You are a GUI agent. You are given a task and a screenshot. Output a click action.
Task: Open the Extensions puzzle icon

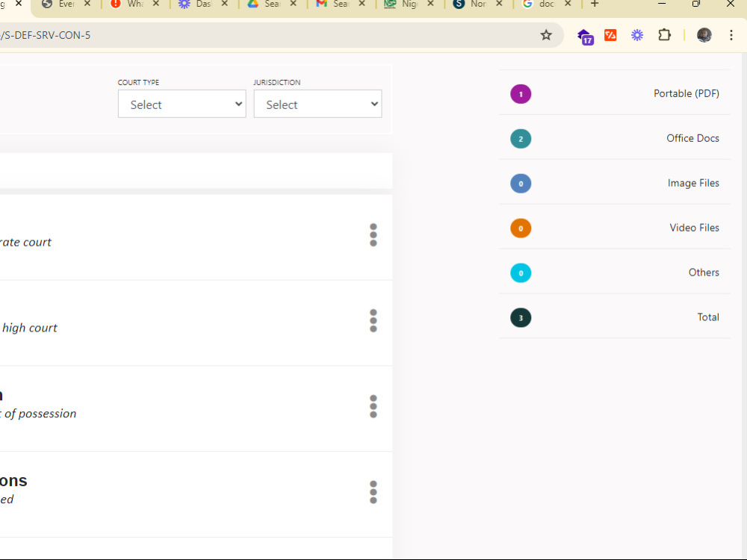[664, 35]
